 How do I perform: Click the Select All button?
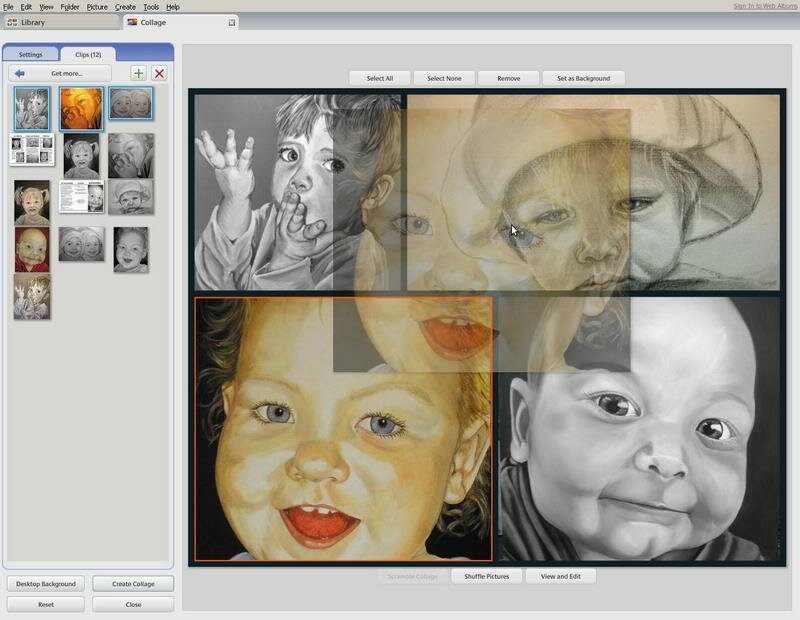[x=380, y=78]
